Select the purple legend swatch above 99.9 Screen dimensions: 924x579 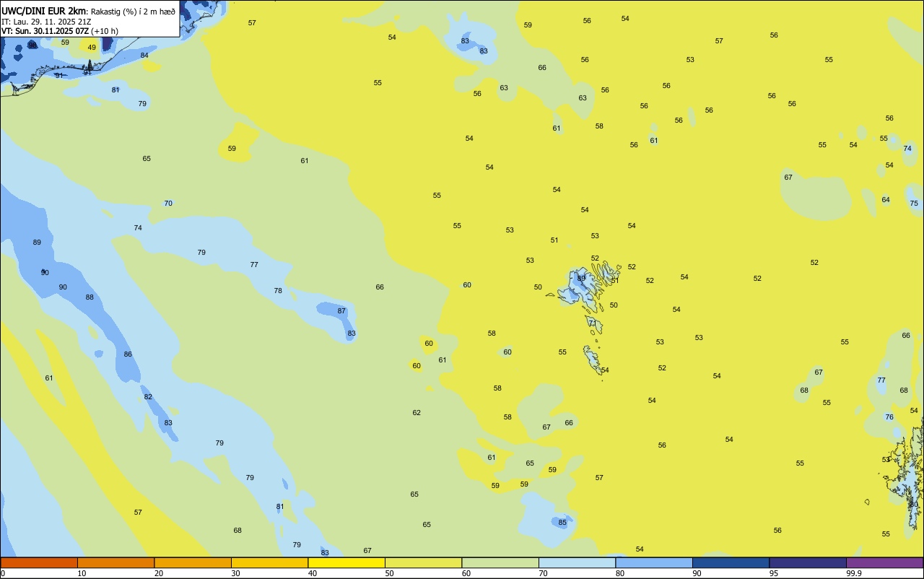[x=884, y=562]
